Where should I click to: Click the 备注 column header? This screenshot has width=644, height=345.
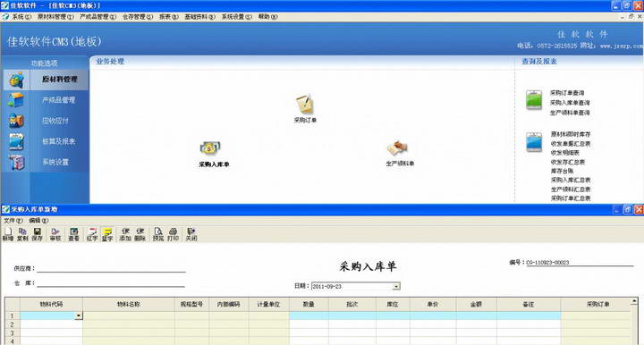click(529, 305)
